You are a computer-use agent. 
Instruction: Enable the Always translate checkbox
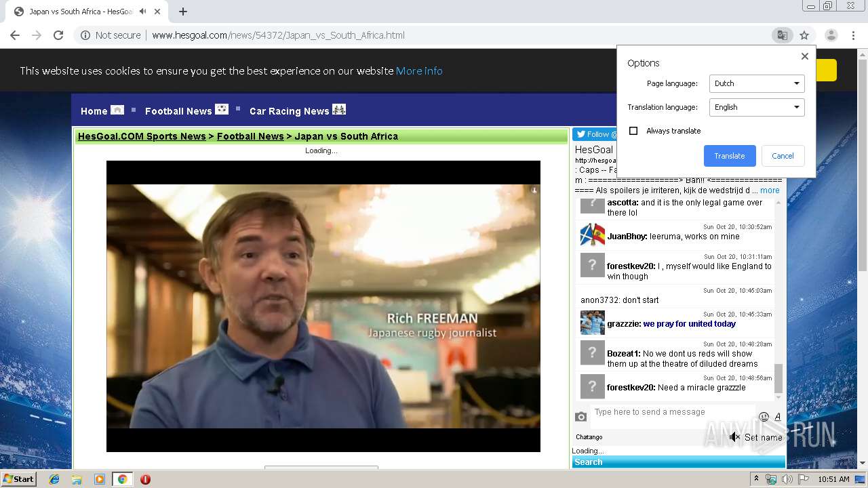(633, 131)
